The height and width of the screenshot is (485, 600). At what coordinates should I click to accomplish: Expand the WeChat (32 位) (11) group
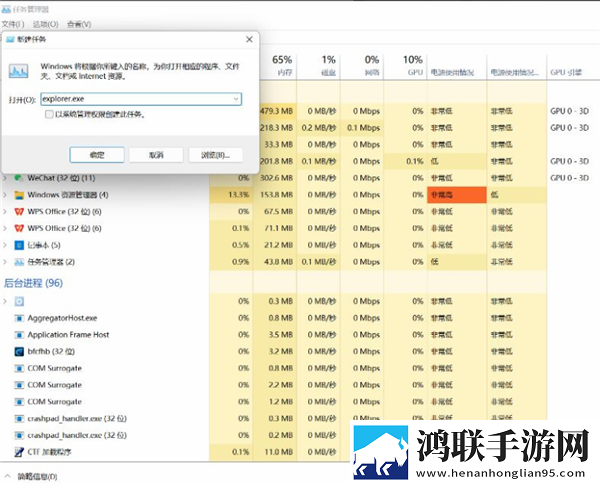[5, 178]
